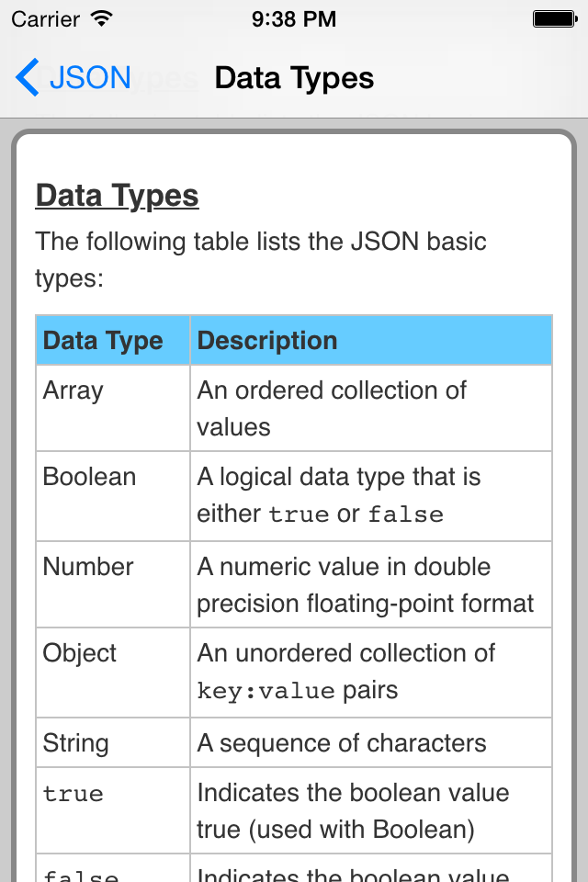Tap the Data Types navigation title

coord(294,78)
